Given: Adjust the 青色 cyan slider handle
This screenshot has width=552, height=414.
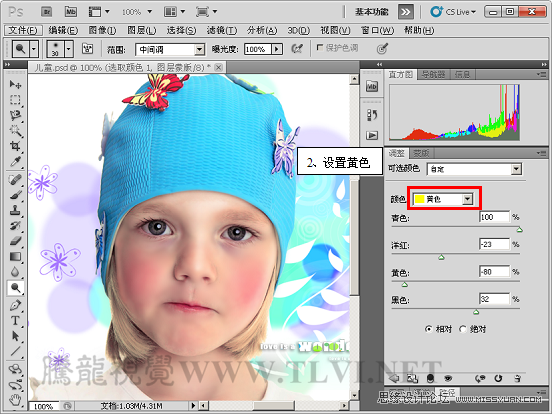Looking at the screenshot, I should pyautogui.click(x=519, y=230).
